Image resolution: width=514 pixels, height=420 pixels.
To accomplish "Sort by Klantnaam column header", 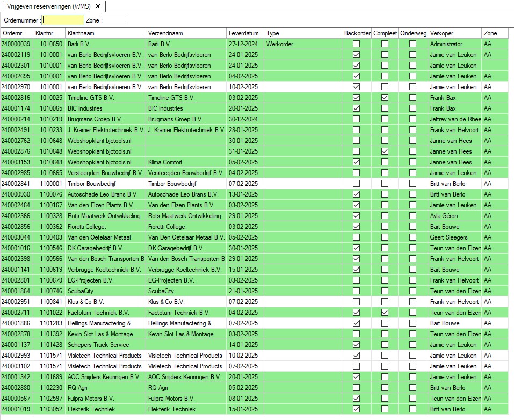I will (105, 33).
